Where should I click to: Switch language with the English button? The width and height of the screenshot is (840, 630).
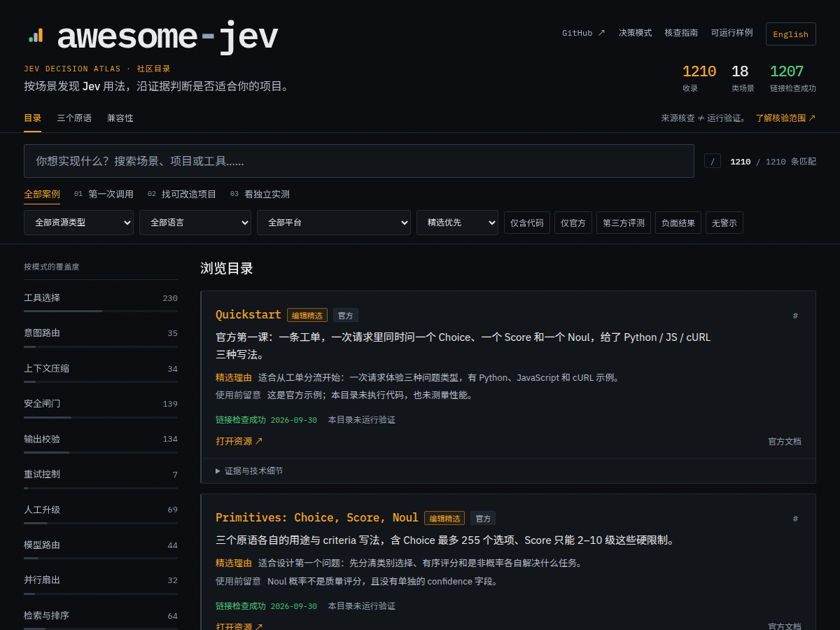click(x=791, y=34)
